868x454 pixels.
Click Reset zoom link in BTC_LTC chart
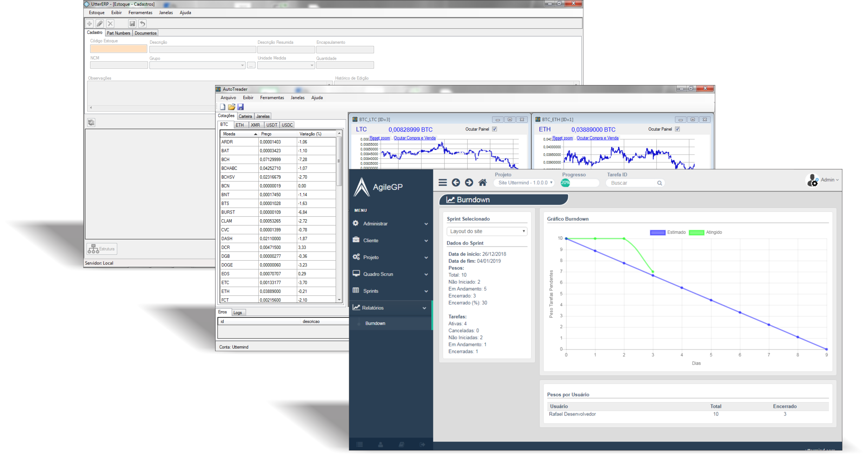[x=380, y=138]
